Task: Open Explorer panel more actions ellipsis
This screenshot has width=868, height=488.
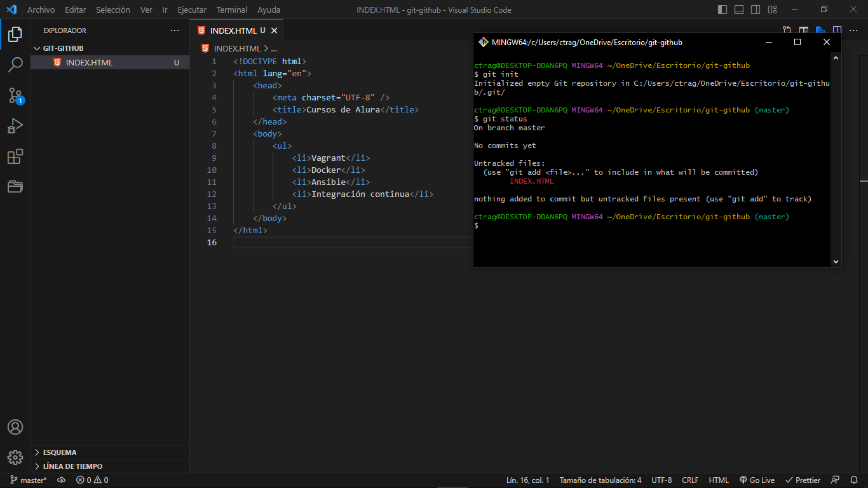Action: pos(175,30)
